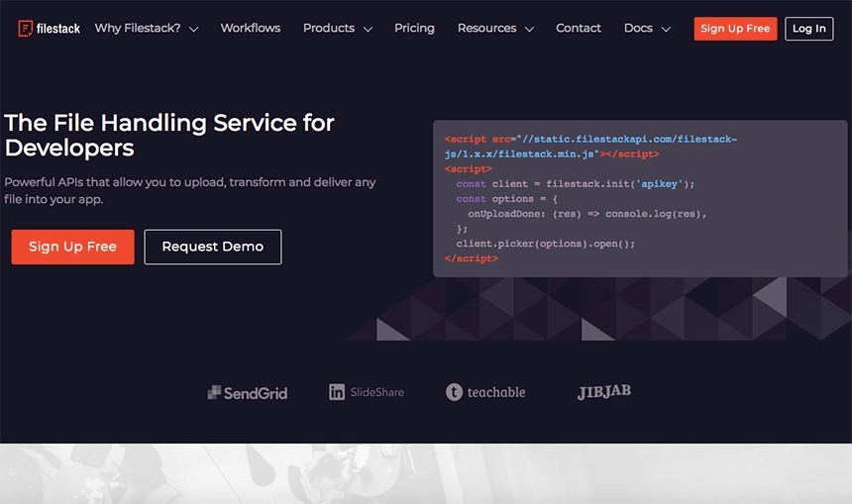Click the 'client.picker(options).open();' code line
Viewport: 852px width, 504px height.
pos(546,244)
